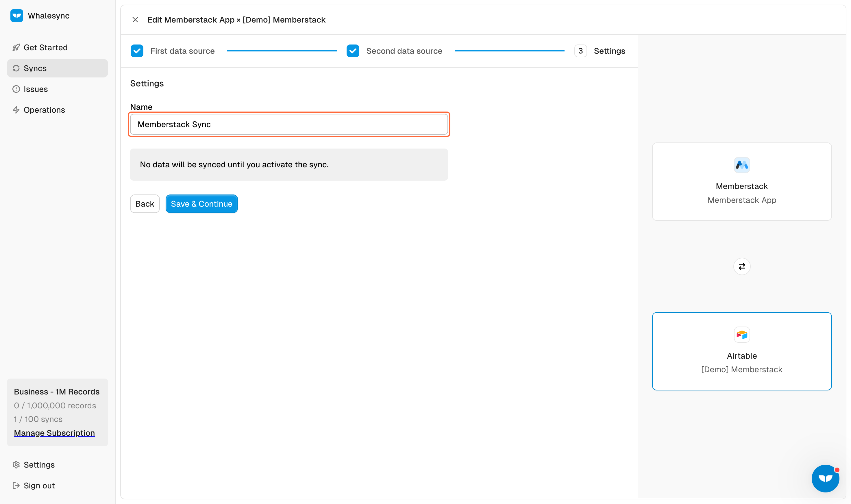Open Settings from sidebar
This screenshot has width=851, height=504.
58,465
